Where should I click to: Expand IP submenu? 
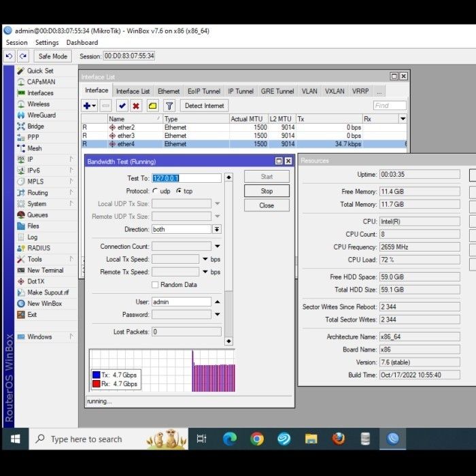click(x=71, y=159)
